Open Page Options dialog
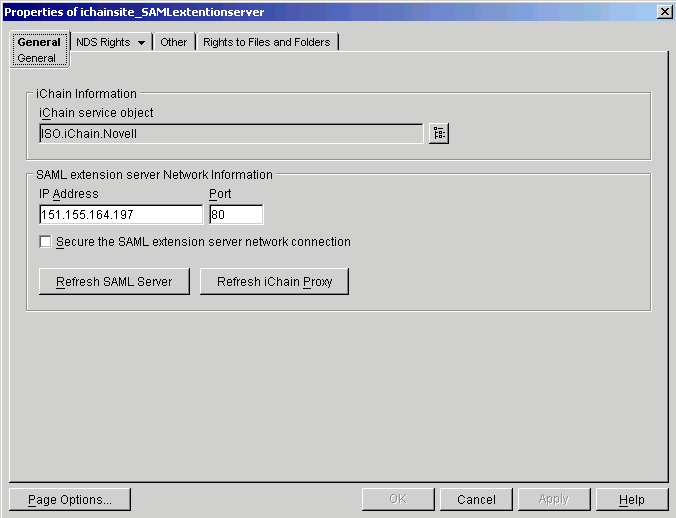 tap(70, 499)
